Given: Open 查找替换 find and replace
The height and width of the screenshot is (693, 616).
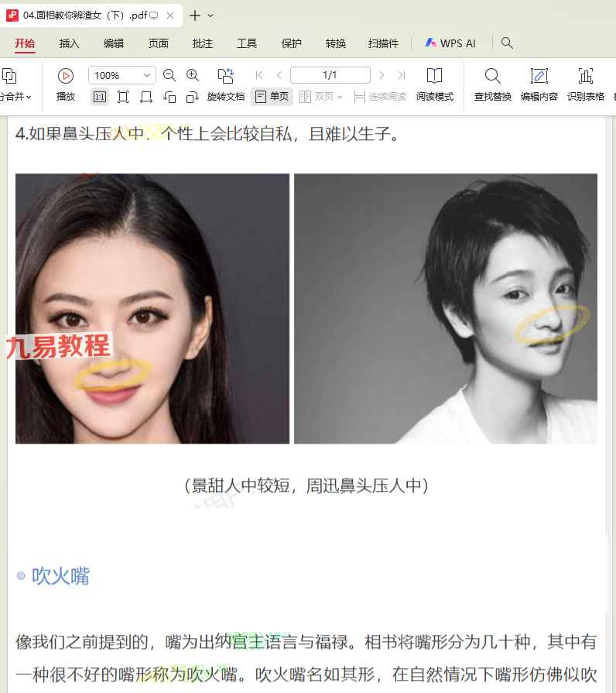Looking at the screenshot, I should (492, 76).
